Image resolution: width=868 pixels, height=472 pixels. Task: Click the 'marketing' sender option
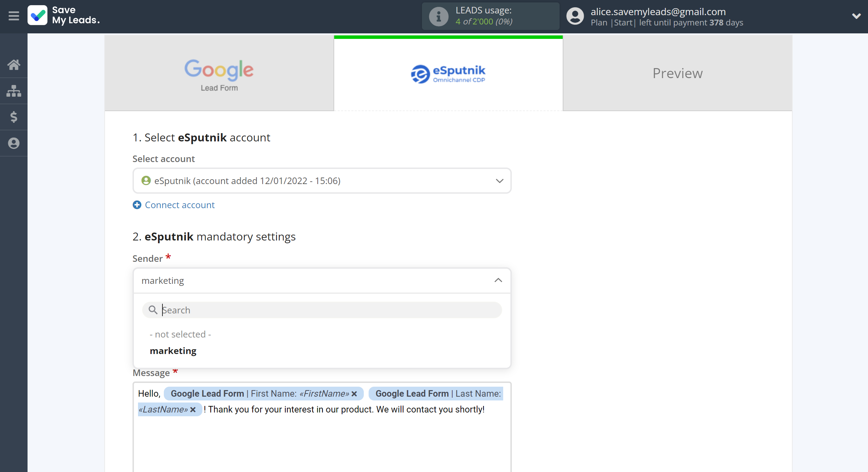[x=173, y=351]
